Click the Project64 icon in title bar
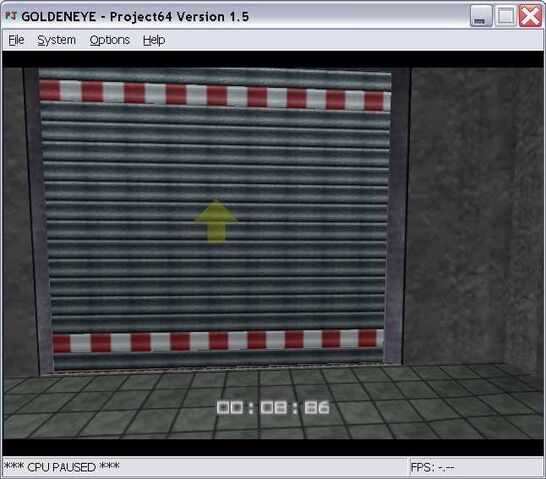 (11, 16)
